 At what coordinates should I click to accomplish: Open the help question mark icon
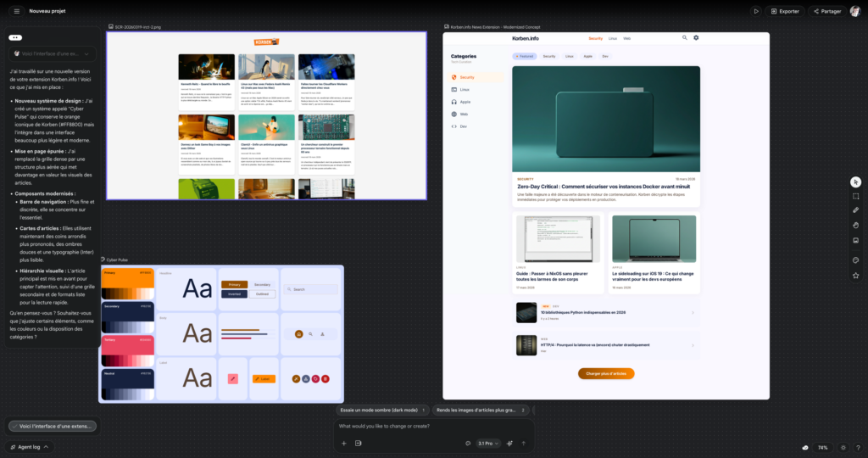tap(857, 447)
